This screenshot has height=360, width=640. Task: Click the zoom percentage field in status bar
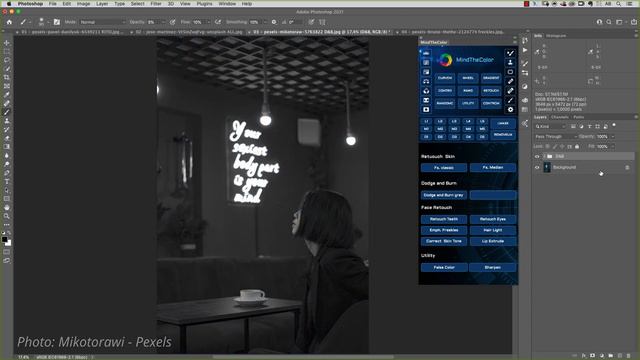[x=24, y=357]
